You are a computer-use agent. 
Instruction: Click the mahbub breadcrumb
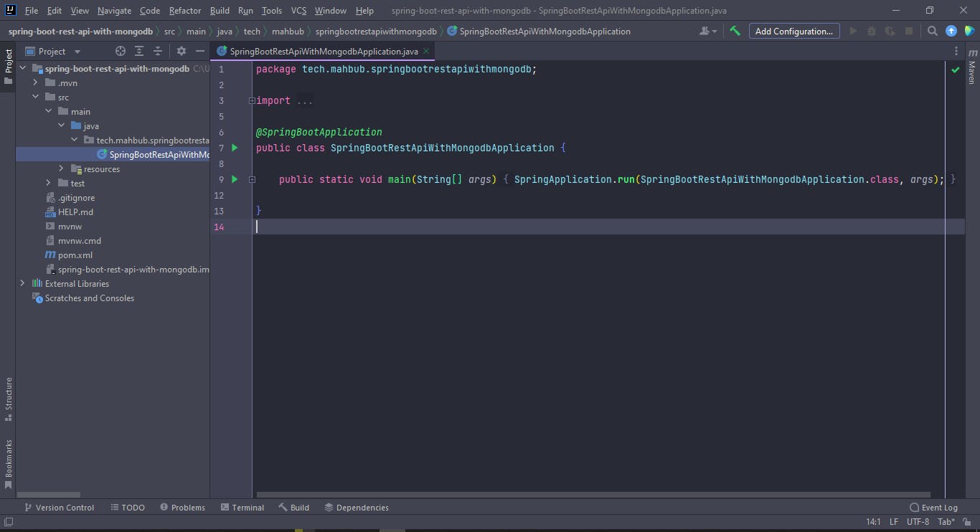point(287,32)
